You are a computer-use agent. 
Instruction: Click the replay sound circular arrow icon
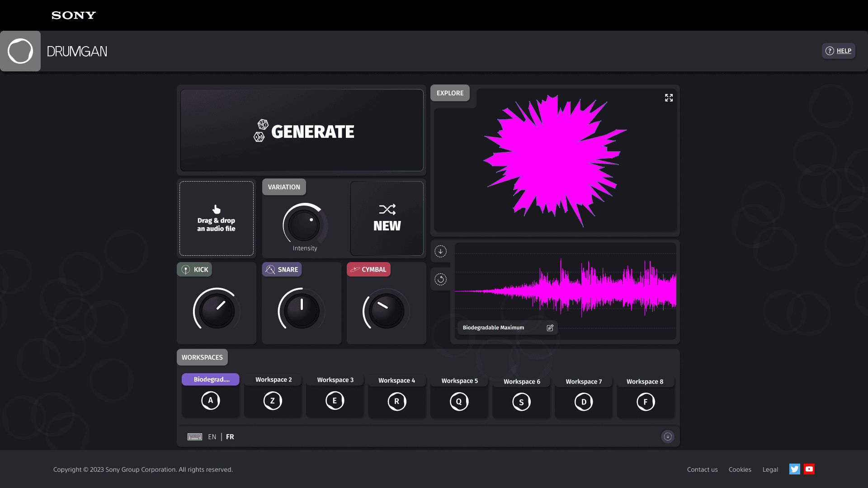coord(440,279)
